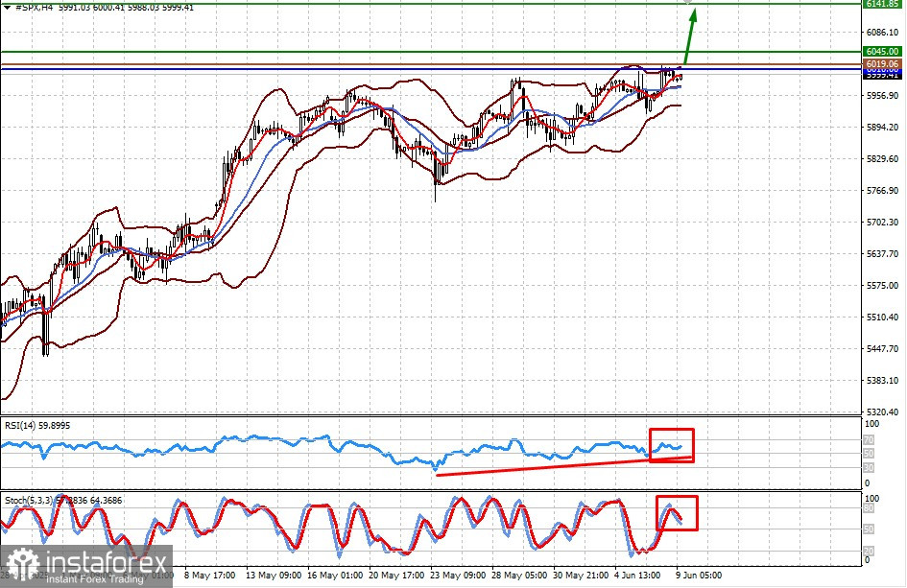Click the triangle arrow beside #SPX,H4 title
The image size is (907, 588).
point(7,8)
